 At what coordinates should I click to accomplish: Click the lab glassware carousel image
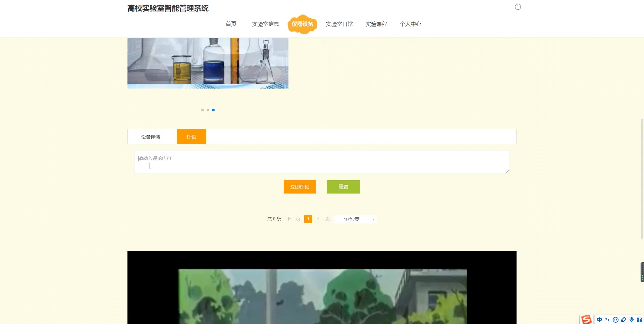pyautogui.click(x=208, y=63)
